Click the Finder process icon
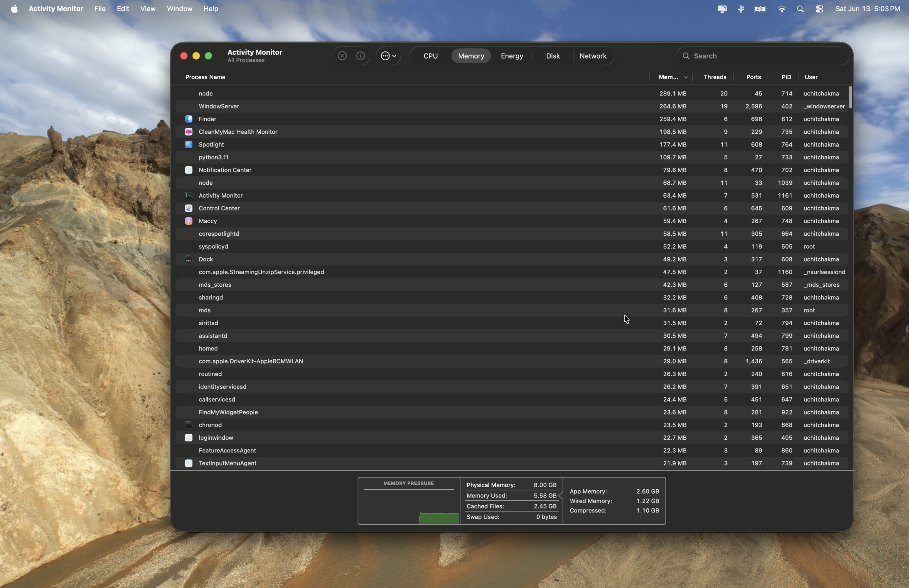The width and height of the screenshot is (909, 588). pyautogui.click(x=189, y=119)
